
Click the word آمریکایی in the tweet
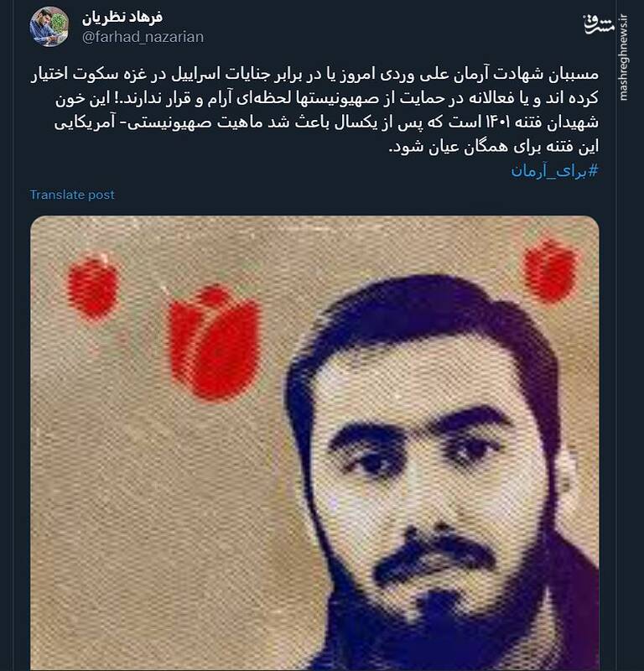pyautogui.click(x=85, y=123)
